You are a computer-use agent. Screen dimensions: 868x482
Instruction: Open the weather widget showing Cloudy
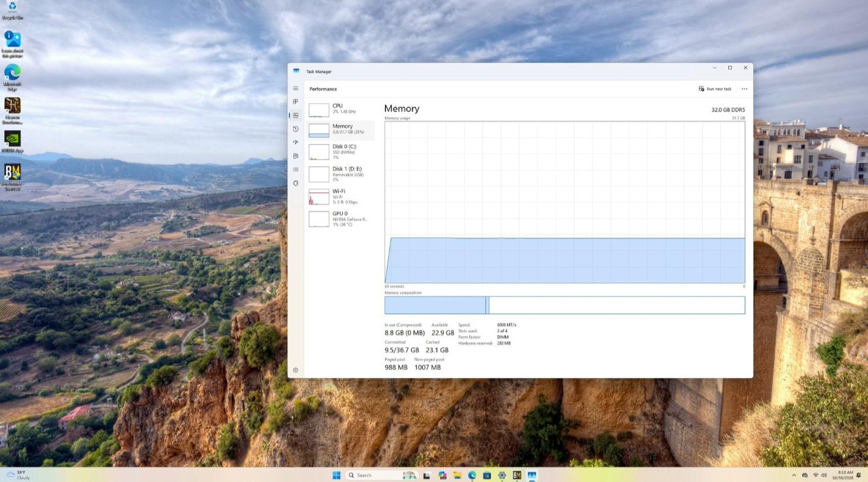(17, 475)
